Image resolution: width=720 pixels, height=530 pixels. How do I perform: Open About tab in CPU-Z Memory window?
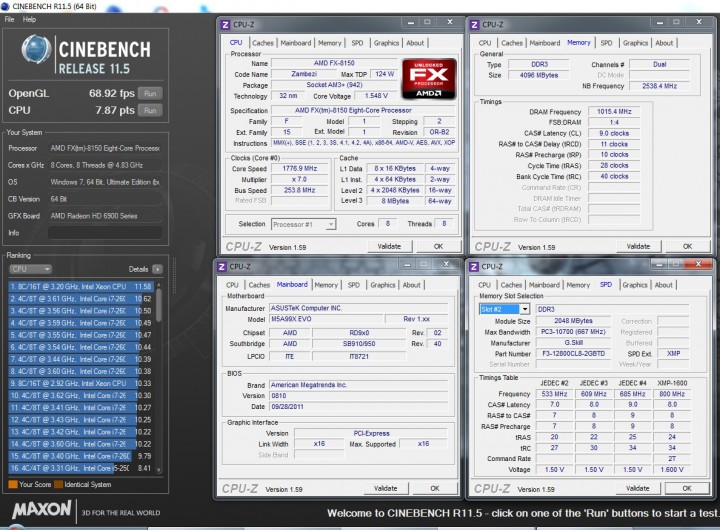click(x=664, y=43)
